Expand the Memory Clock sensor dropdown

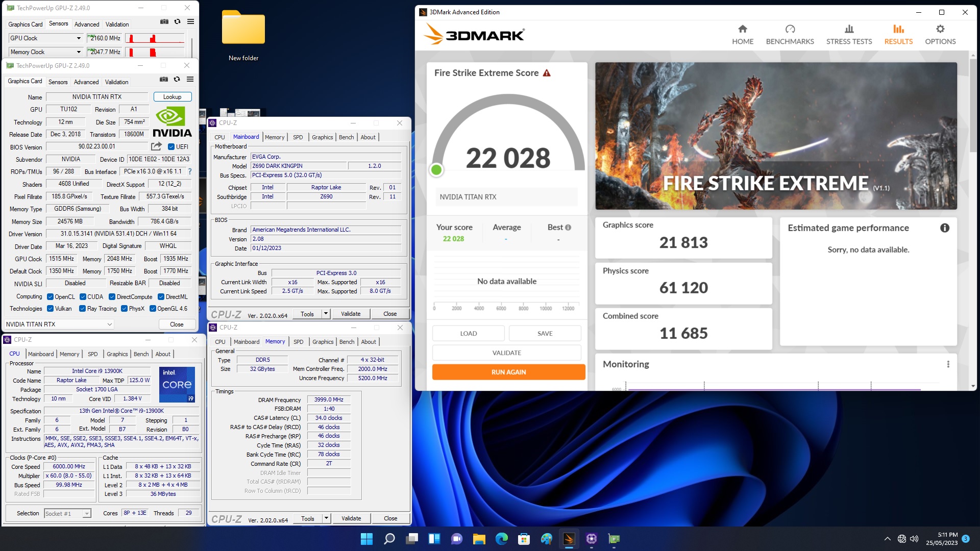click(79, 52)
